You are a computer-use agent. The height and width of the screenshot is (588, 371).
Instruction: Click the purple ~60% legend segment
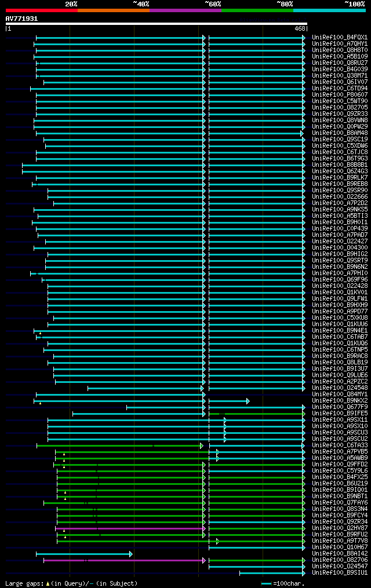[x=185, y=10]
